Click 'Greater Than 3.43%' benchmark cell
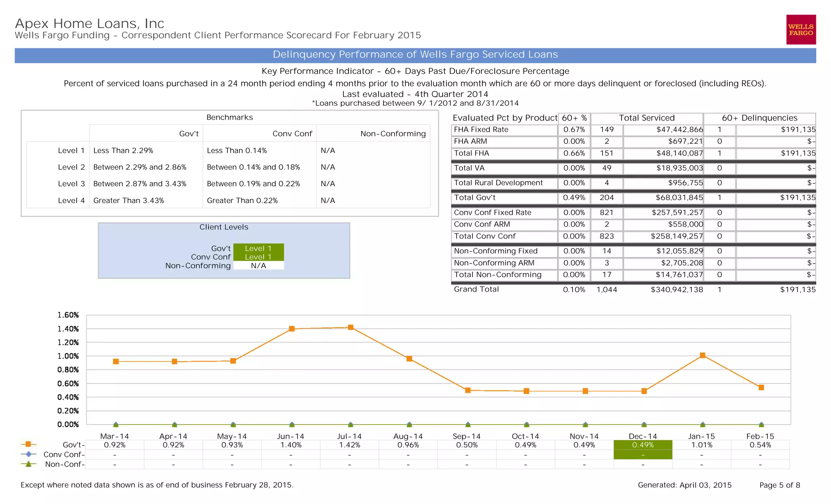 [129, 200]
